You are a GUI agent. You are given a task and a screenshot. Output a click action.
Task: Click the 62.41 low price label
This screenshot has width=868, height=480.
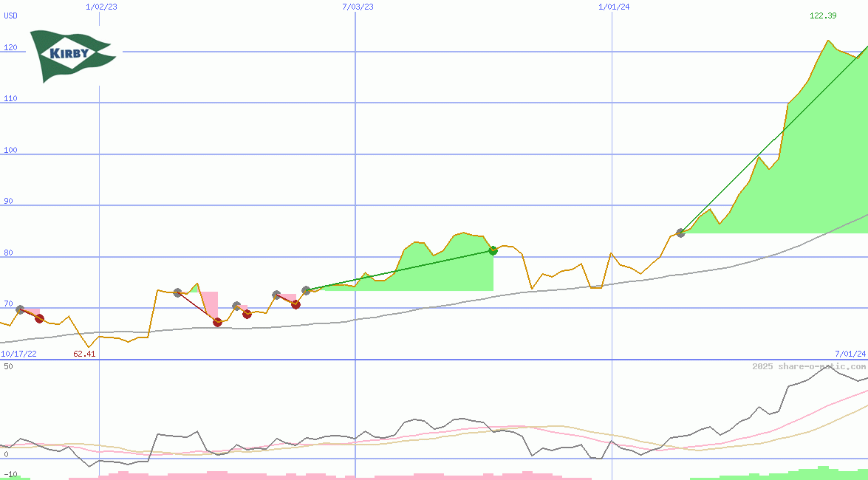point(84,354)
